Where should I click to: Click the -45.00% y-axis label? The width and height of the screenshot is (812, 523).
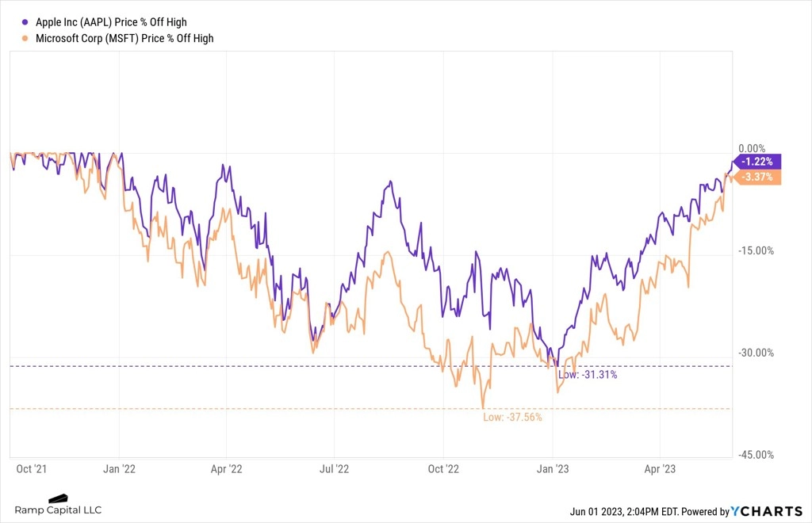[756, 455]
